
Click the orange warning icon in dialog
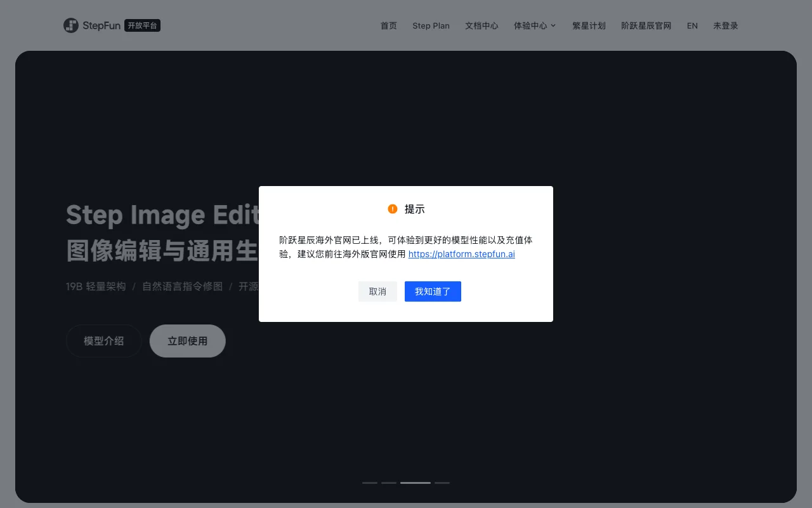[393, 209]
